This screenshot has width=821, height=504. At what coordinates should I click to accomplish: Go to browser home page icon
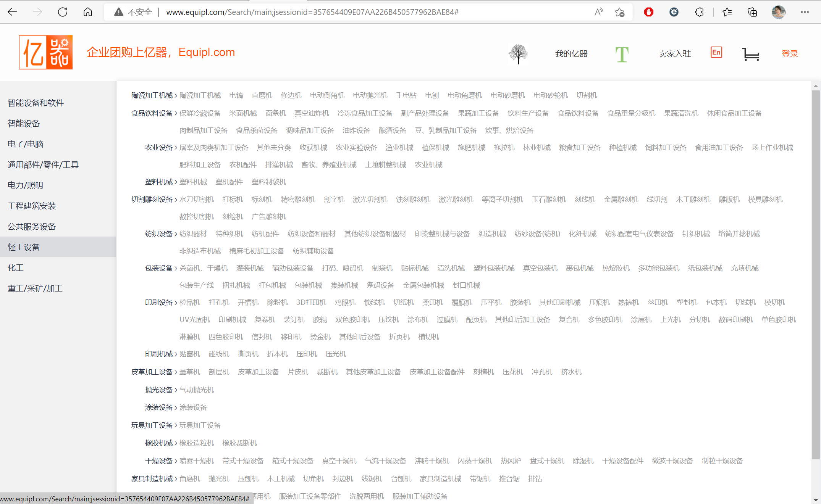(88, 12)
